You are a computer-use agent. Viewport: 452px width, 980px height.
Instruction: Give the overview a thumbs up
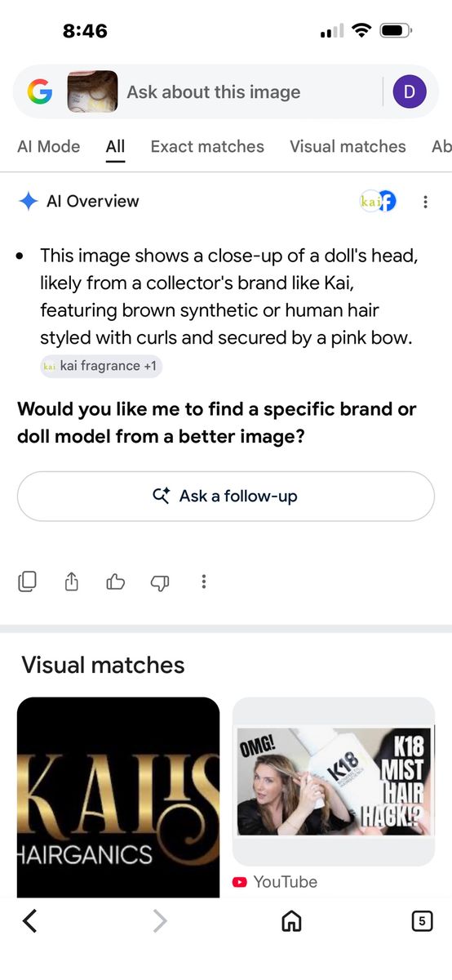(x=116, y=581)
